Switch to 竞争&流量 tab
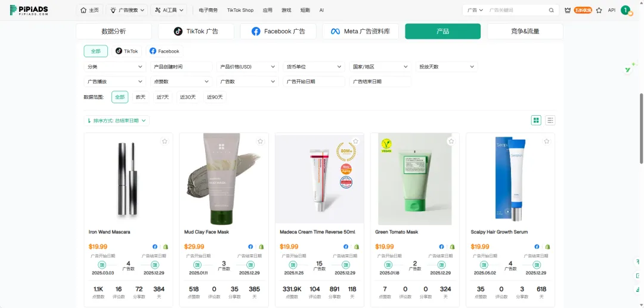The image size is (644, 308). tap(525, 31)
